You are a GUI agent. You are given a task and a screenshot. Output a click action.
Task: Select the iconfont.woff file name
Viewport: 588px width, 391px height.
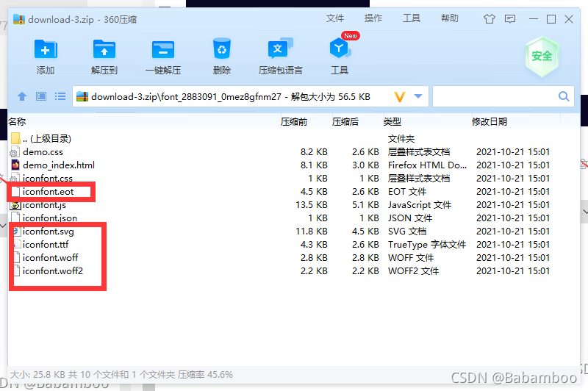click(50, 257)
